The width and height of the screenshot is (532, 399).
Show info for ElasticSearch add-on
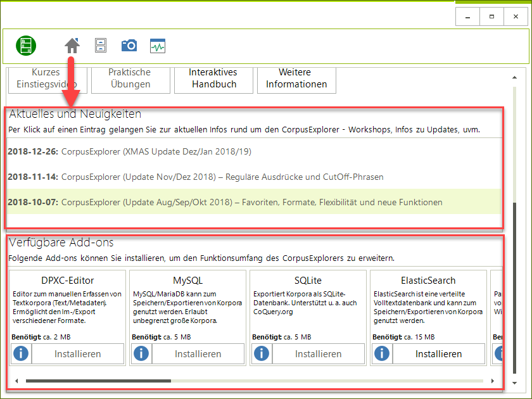tap(383, 354)
